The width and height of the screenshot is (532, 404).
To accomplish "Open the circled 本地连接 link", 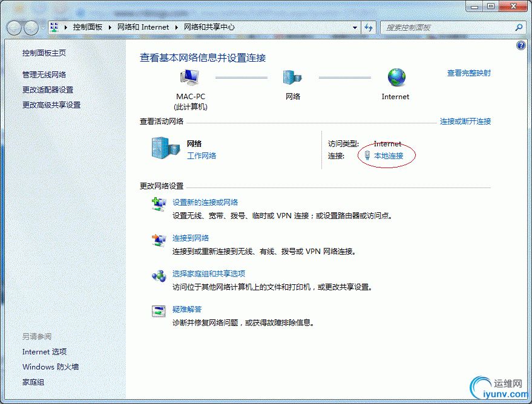I will point(389,155).
